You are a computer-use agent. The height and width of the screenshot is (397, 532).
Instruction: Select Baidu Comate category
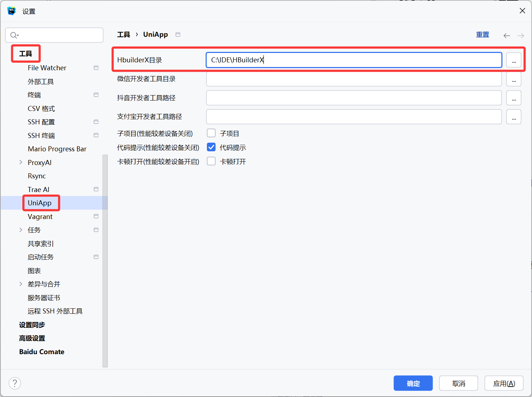point(42,352)
